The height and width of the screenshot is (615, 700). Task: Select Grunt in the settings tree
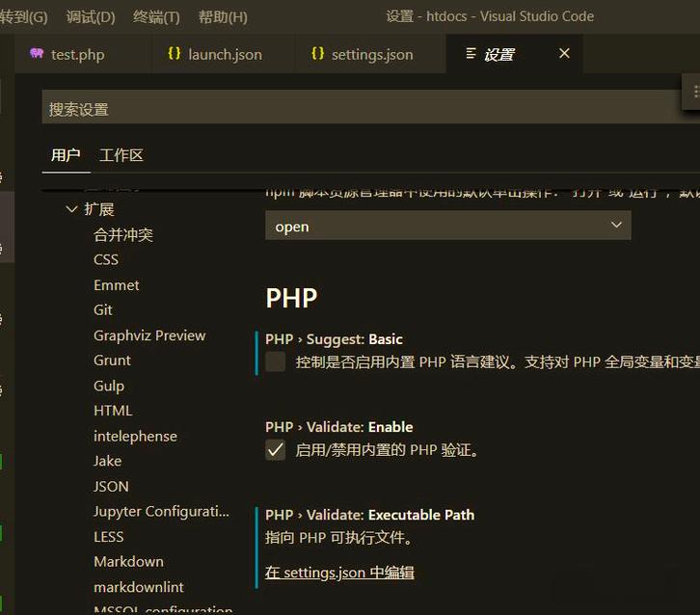point(112,361)
